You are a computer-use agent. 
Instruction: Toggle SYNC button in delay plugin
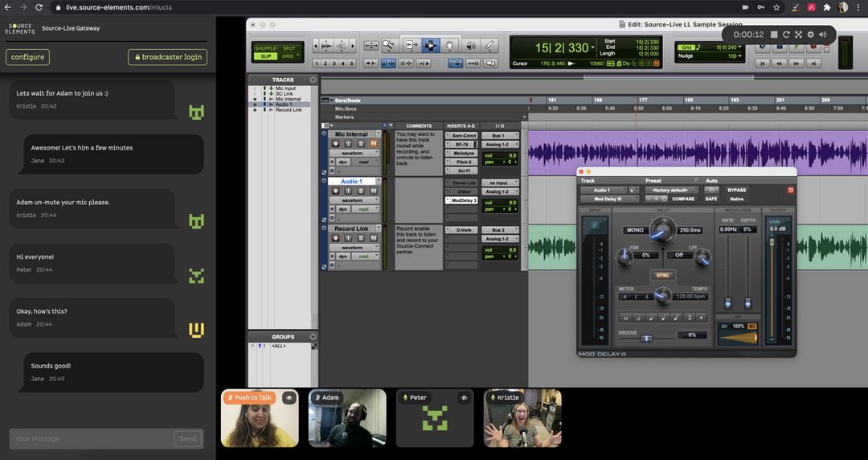tap(663, 275)
